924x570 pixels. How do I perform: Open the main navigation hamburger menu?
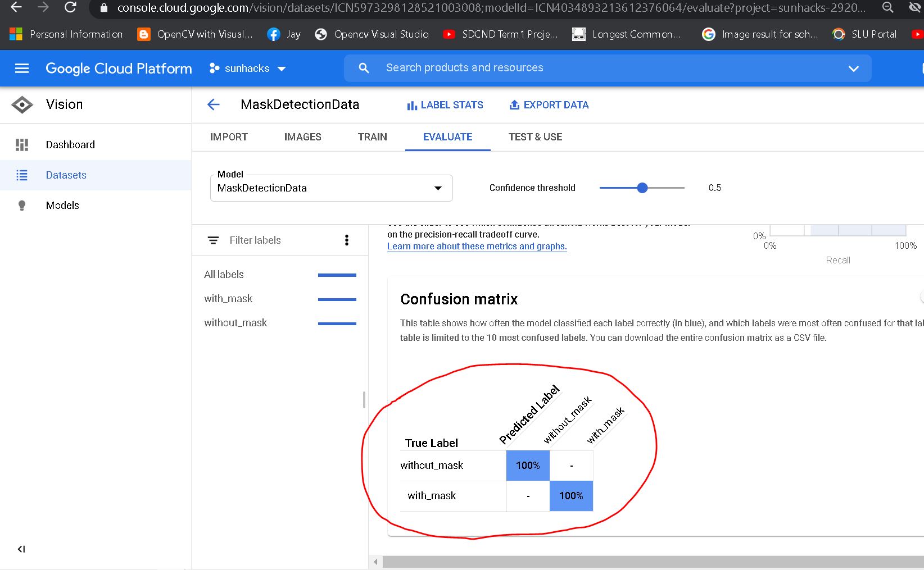click(22, 69)
